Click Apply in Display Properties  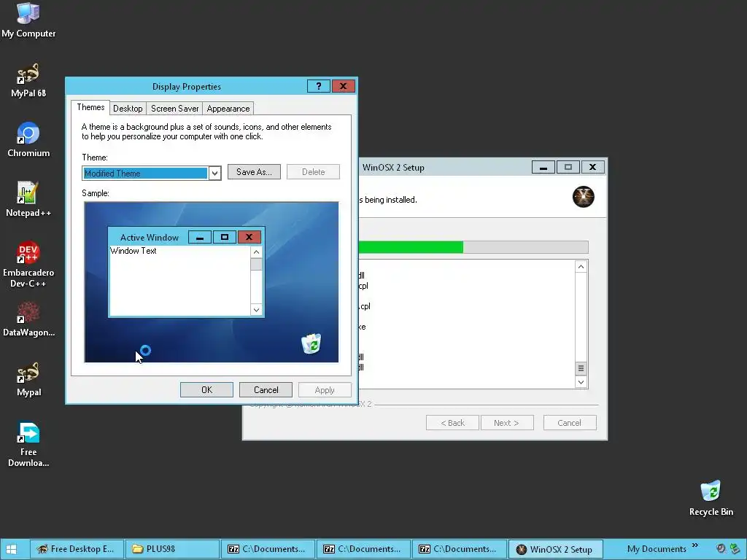(x=325, y=390)
